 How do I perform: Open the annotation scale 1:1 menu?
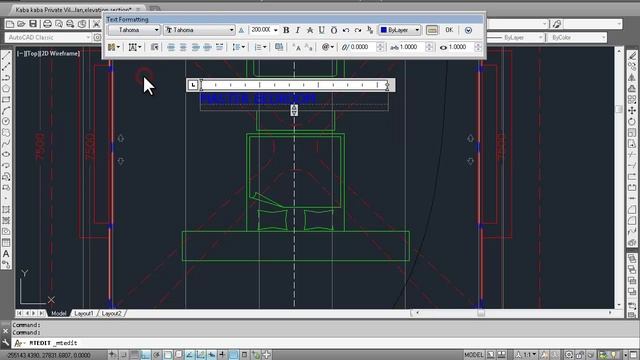[x=526, y=355]
